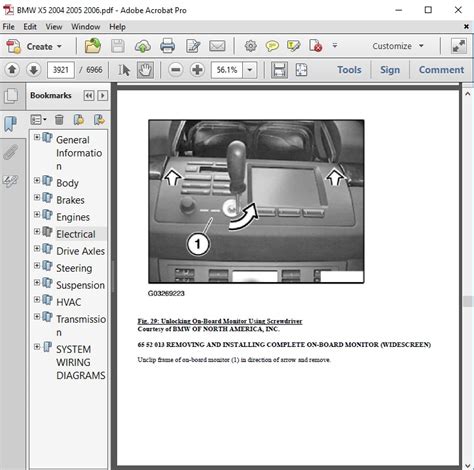Screen dimensions: 474x470
Task: Select the Transmission bookmark
Action: 81,325
